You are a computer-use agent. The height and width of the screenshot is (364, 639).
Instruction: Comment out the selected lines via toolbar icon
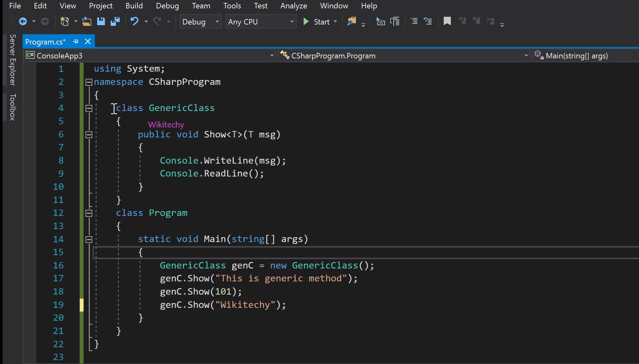pyautogui.click(x=414, y=22)
